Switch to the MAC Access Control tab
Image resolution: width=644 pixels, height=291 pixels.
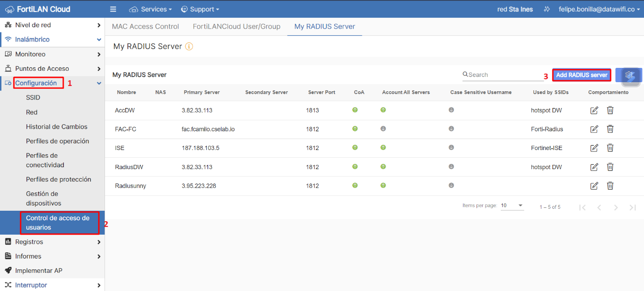(146, 26)
